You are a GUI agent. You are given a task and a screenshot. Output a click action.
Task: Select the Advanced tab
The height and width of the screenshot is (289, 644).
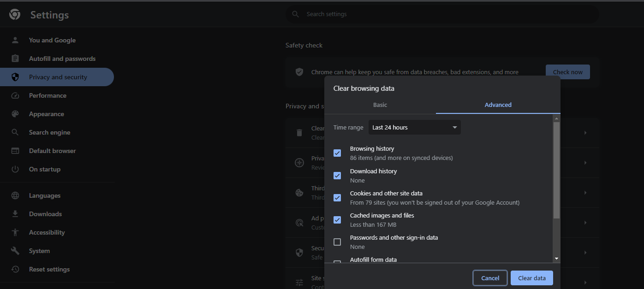click(498, 105)
